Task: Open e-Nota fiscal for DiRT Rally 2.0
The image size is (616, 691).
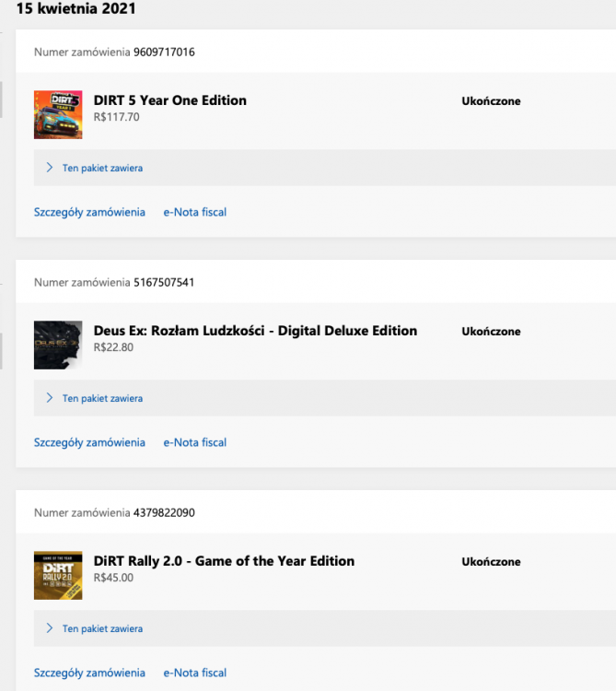Action: [194, 673]
